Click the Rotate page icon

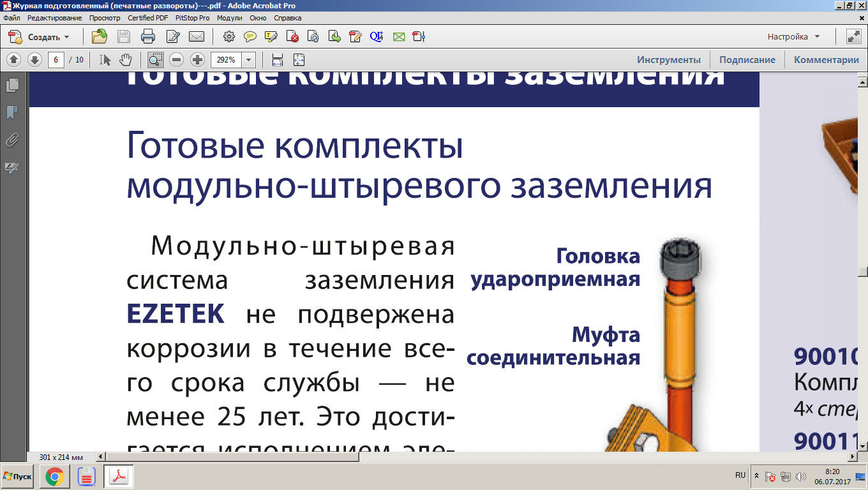[313, 36]
